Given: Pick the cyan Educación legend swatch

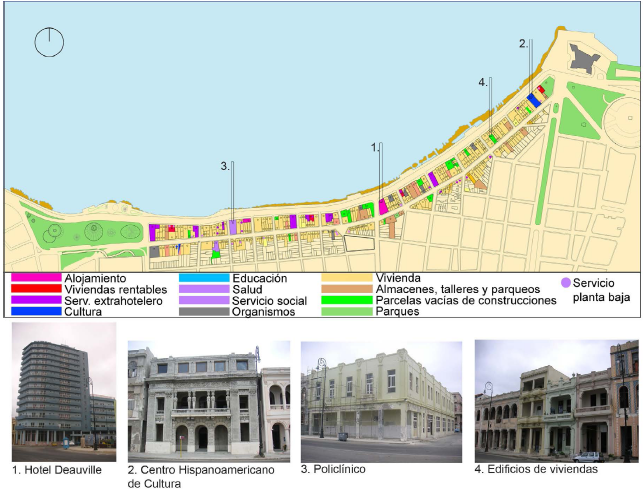Looking at the screenshot, I should coord(204,279).
